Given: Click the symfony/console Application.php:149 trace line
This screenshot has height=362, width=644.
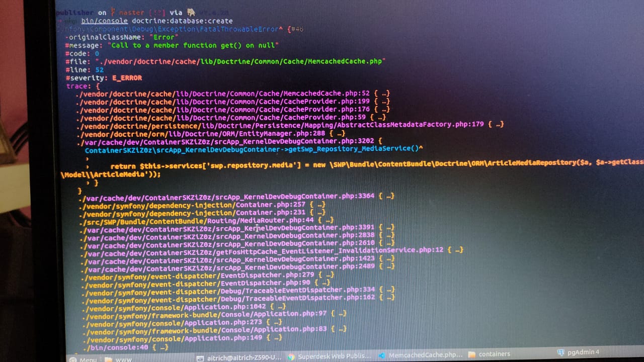Looking at the screenshot, I should (x=183, y=338).
